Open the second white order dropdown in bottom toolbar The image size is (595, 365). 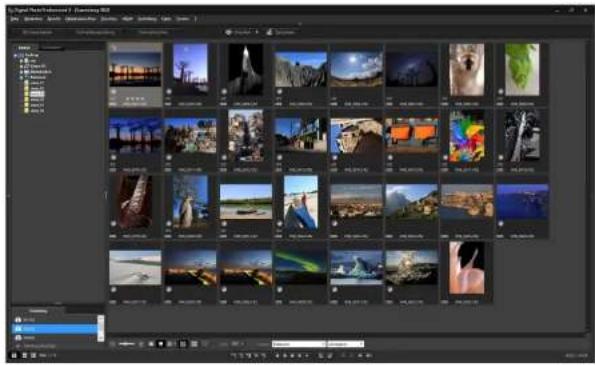(345, 344)
